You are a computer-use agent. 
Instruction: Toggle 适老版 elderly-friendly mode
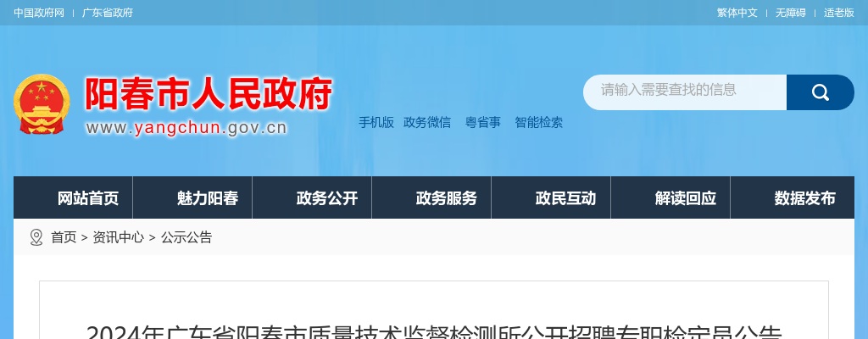pos(838,13)
